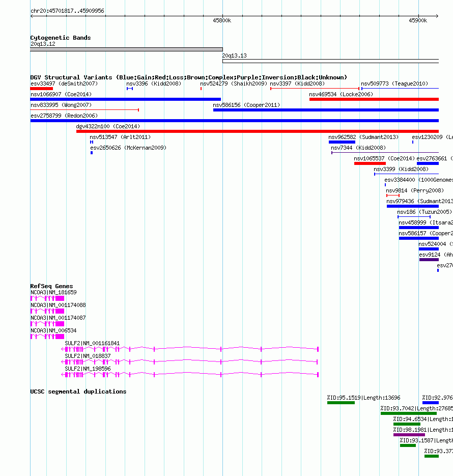Open the nsv1065537 (Coe2014) loss variant

pos(370,163)
